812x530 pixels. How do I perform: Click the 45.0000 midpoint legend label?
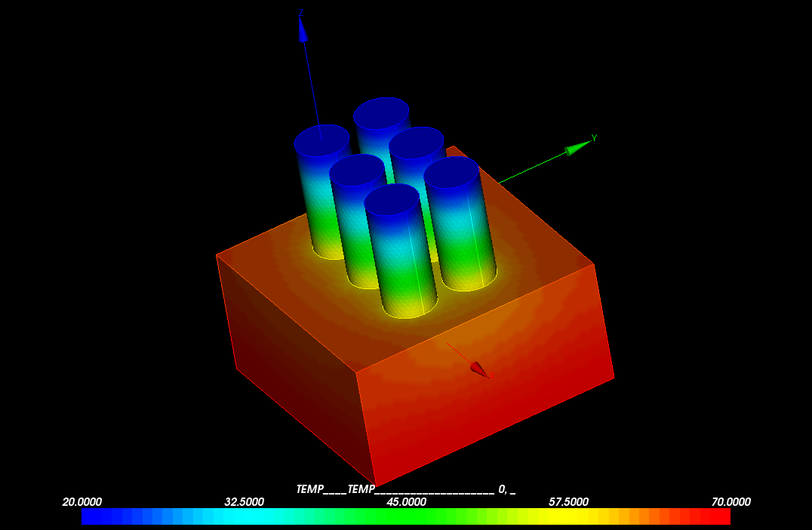click(406, 502)
